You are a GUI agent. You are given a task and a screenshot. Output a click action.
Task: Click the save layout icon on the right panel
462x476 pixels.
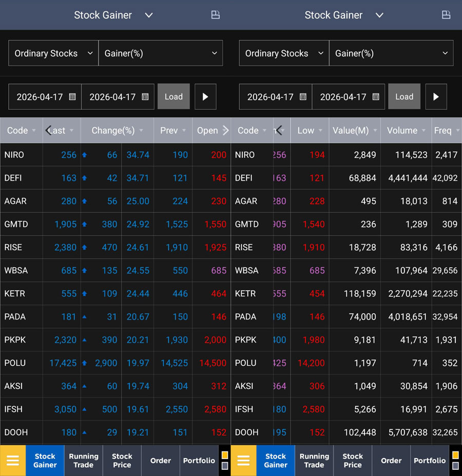click(x=446, y=15)
